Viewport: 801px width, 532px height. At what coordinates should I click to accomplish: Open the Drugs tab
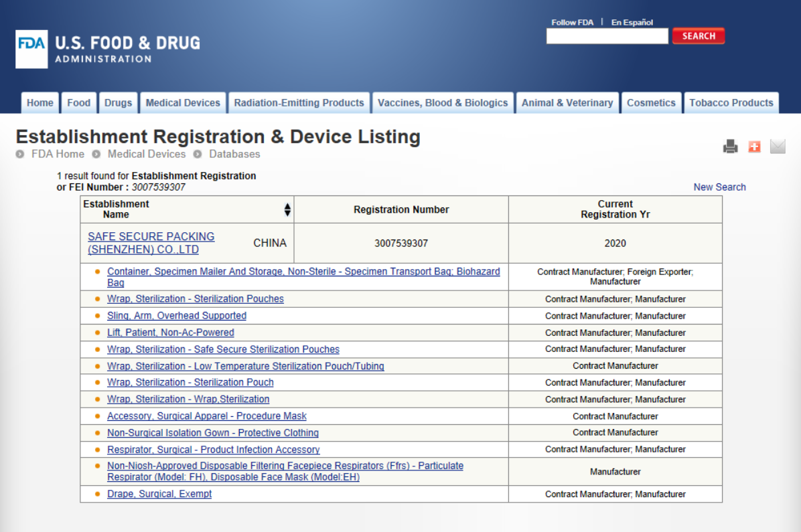tap(118, 102)
